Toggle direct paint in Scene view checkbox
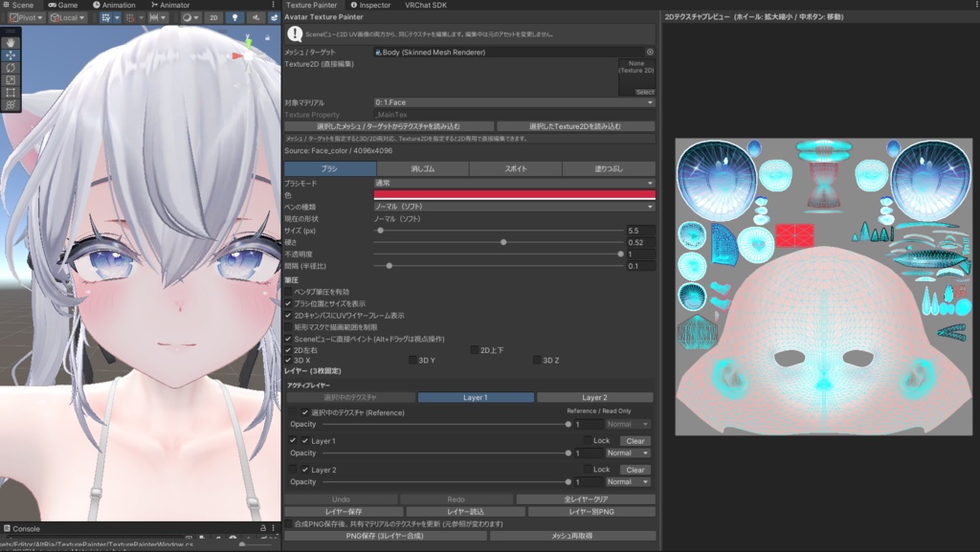The height and width of the screenshot is (552, 980). [x=288, y=339]
